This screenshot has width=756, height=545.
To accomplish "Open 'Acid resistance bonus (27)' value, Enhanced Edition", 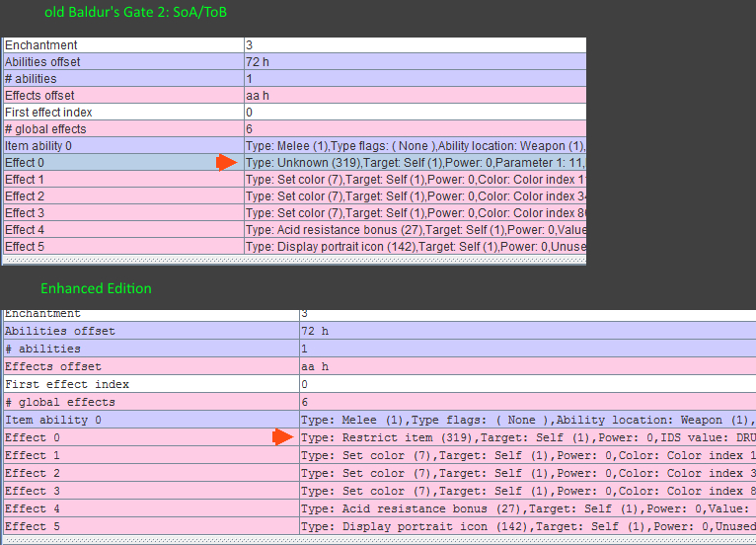I will [528, 508].
